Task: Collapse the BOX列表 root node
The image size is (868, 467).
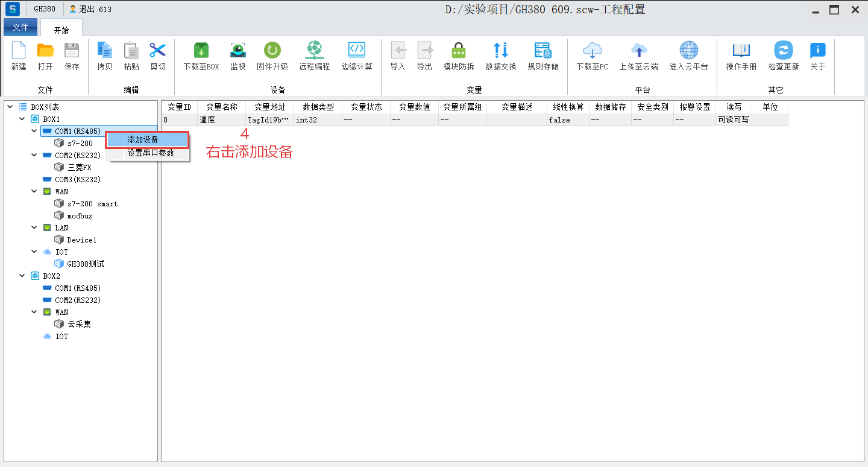Action: tap(10, 107)
